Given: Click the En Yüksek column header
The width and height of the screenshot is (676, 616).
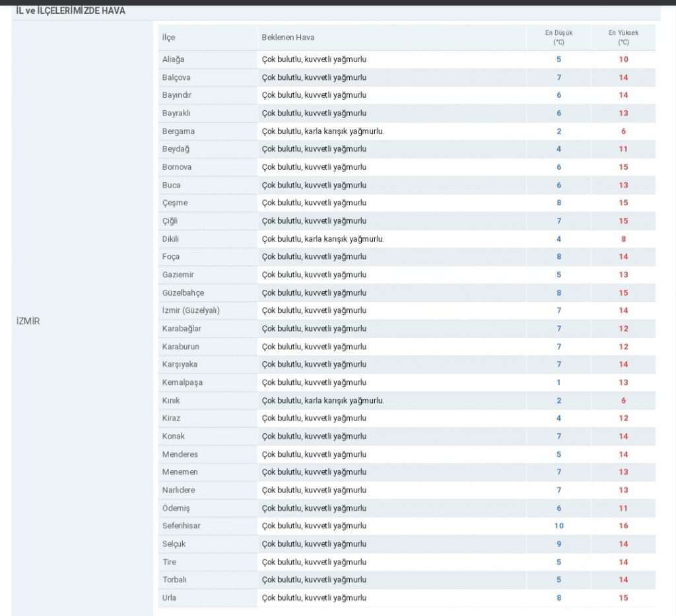Looking at the screenshot, I should [623, 38].
